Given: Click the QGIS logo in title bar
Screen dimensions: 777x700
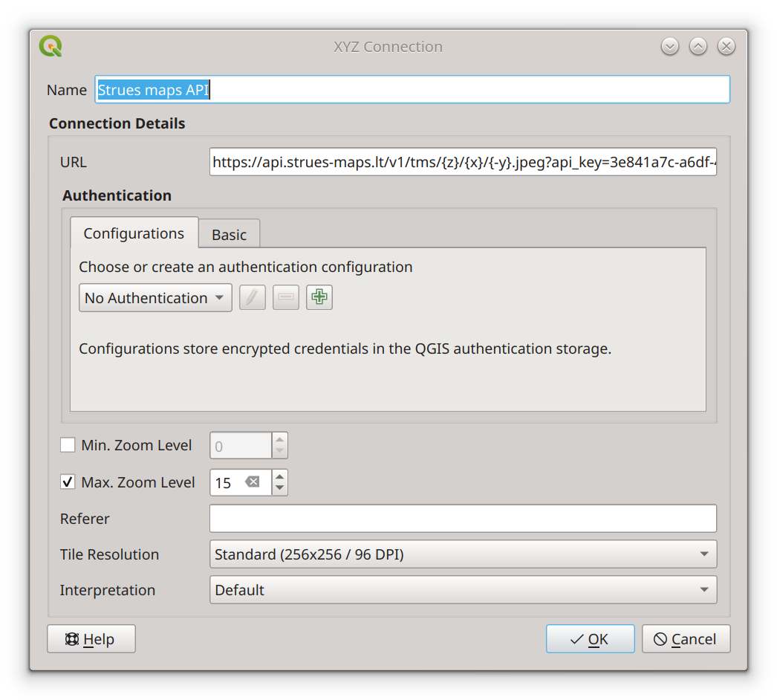Looking at the screenshot, I should (x=51, y=46).
